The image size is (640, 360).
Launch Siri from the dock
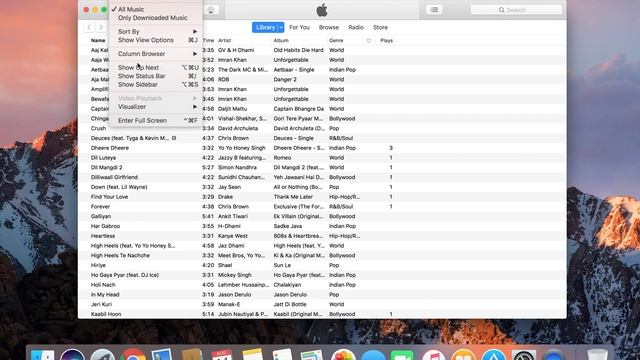tap(72, 354)
